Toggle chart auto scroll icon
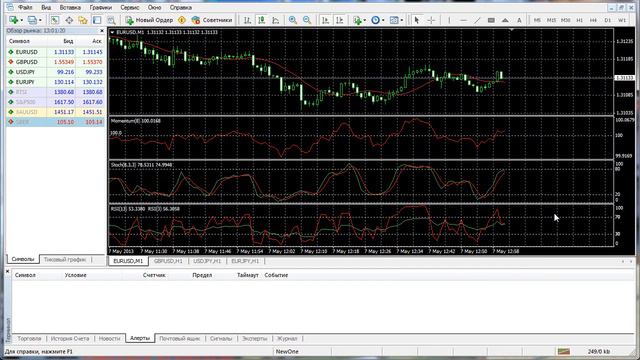The image size is (640, 360). (325, 20)
